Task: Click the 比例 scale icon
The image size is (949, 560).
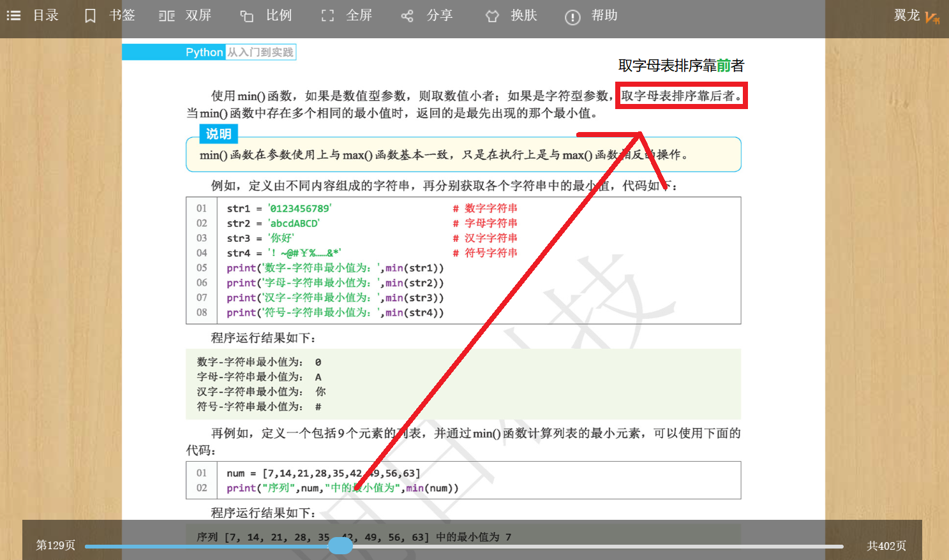Action: point(247,16)
